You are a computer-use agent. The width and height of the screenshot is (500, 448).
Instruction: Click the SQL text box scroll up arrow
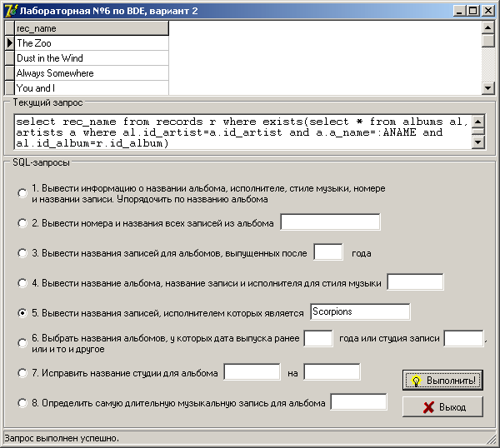click(x=478, y=122)
